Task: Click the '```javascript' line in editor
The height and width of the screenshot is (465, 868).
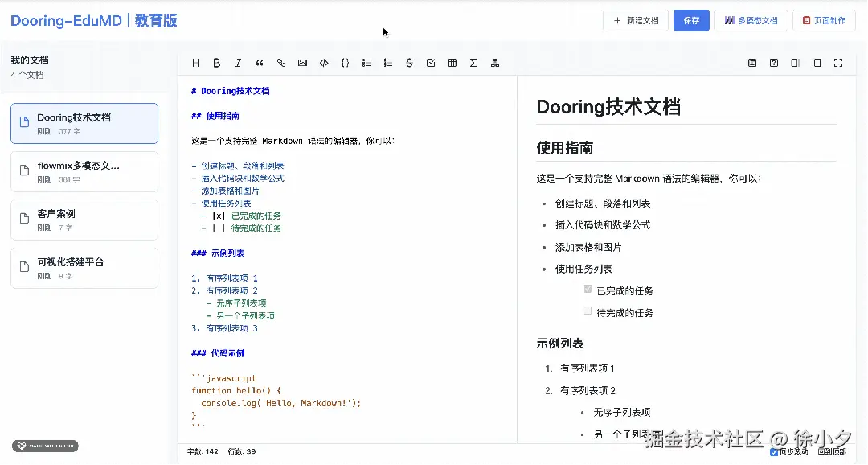Action: coord(223,379)
